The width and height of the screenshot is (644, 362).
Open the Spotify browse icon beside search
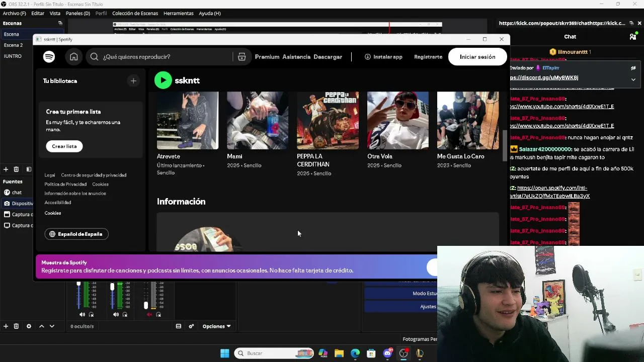coord(242,57)
